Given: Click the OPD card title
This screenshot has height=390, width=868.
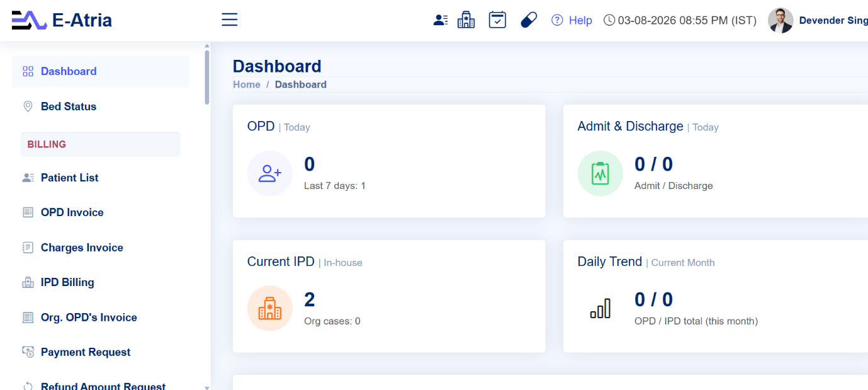Looking at the screenshot, I should click(x=261, y=126).
